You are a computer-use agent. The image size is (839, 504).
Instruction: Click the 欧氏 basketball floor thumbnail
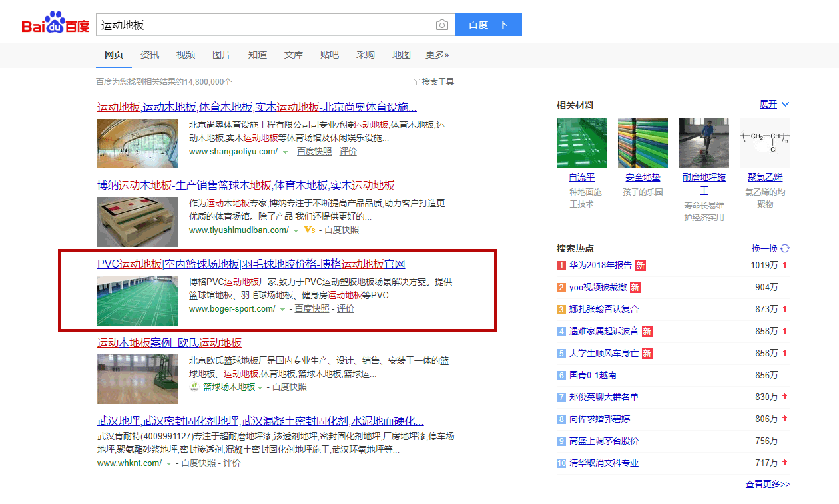(137, 379)
